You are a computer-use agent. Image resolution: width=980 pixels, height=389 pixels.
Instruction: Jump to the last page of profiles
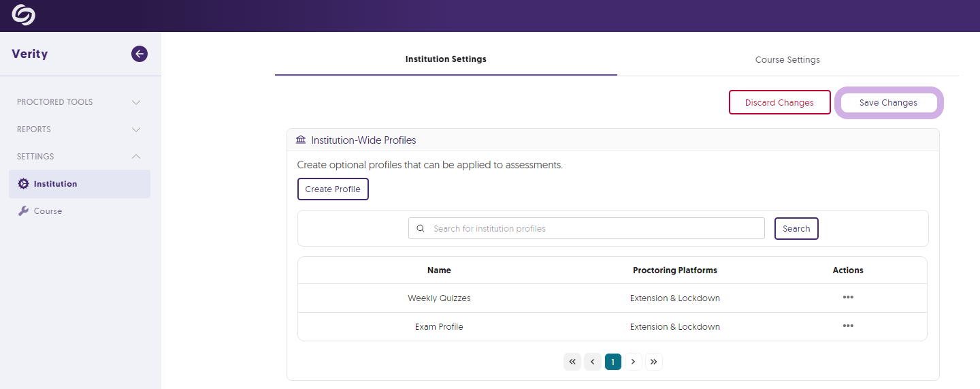(x=653, y=362)
